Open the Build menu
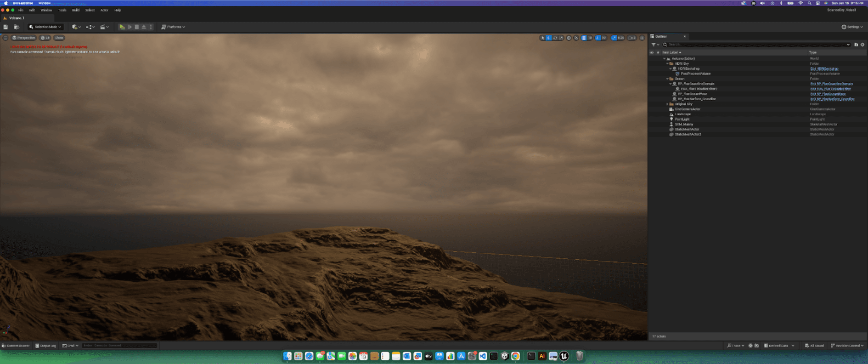868x364 pixels. point(76,10)
